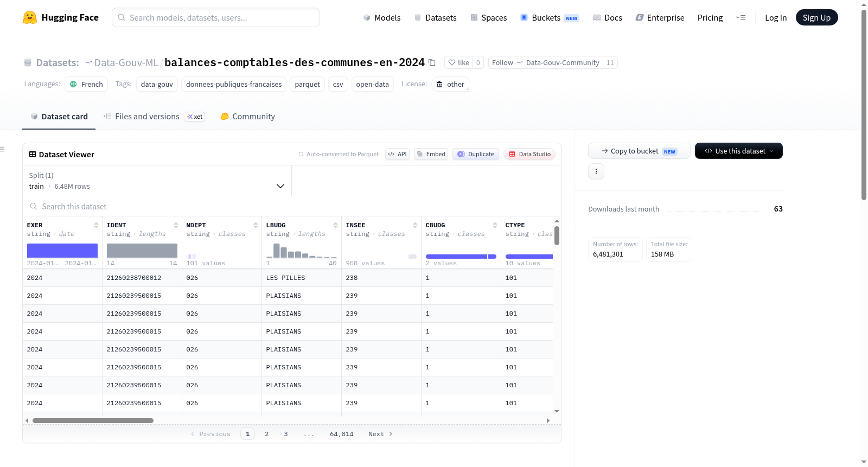Go to Spaces

[488, 17]
